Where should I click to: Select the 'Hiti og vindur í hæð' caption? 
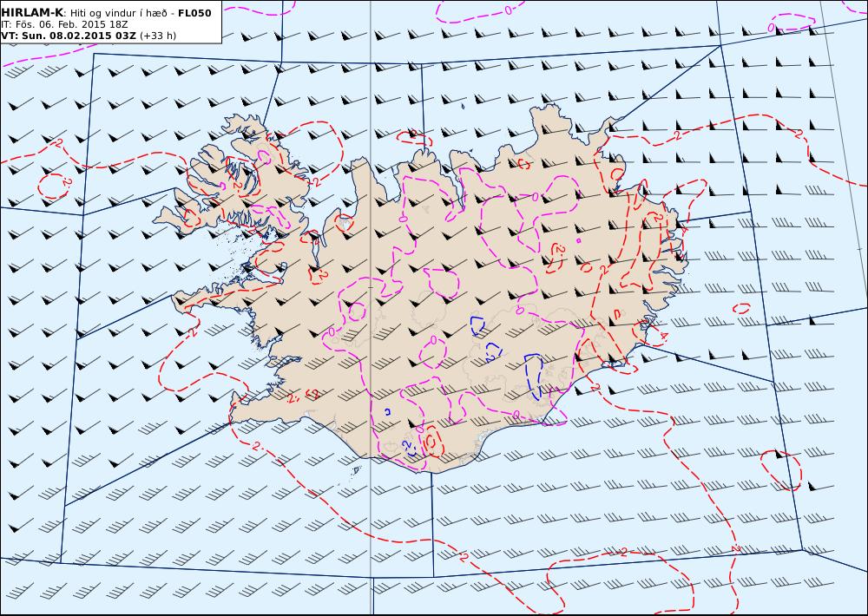click(118, 13)
